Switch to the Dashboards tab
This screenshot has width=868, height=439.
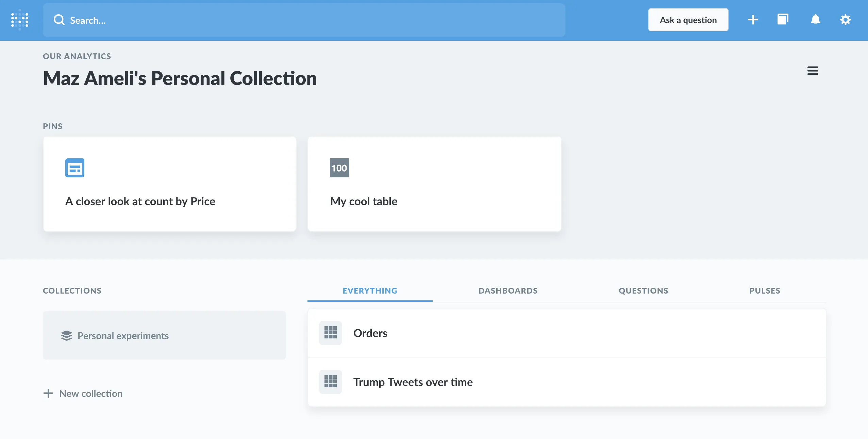(x=508, y=291)
